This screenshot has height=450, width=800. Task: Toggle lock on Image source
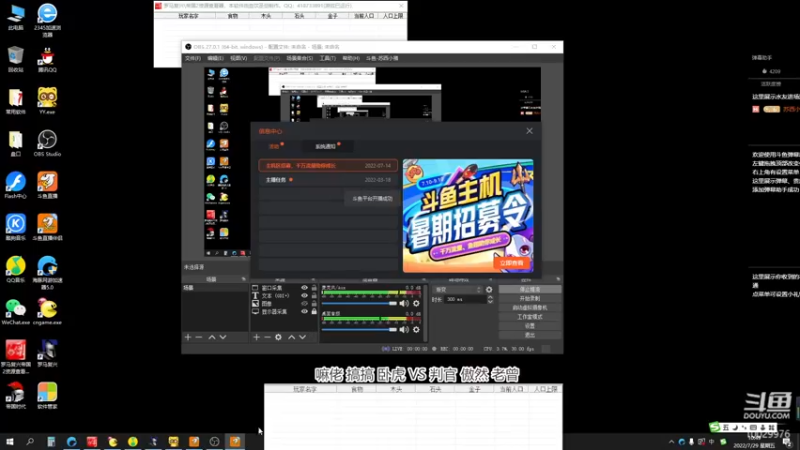tap(314, 304)
